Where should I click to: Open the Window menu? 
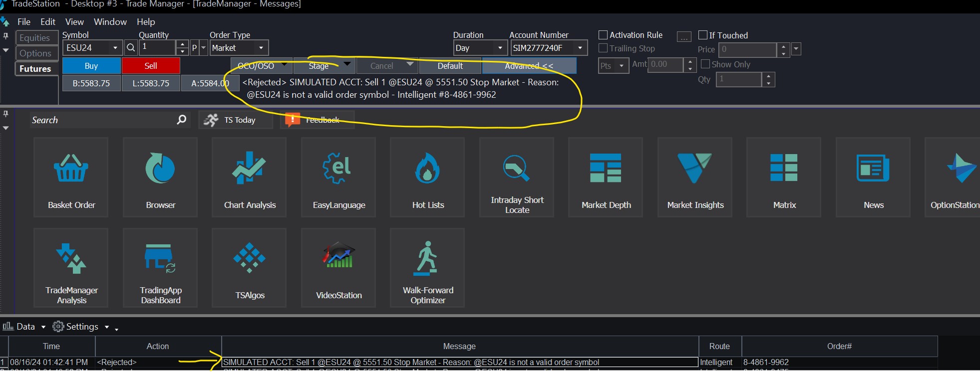click(110, 22)
